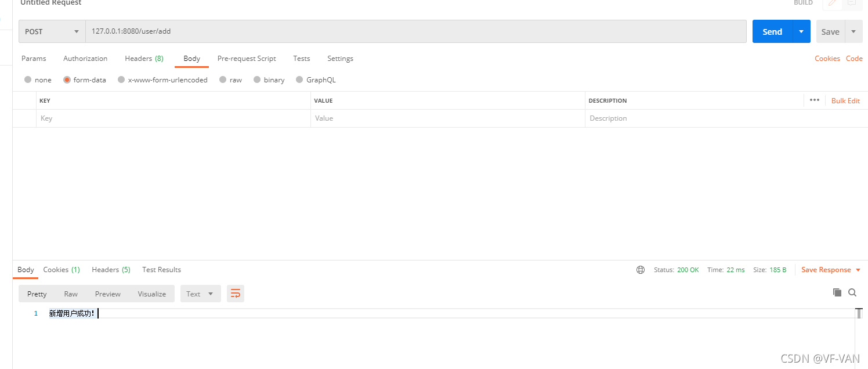The width and height of the screenshot is (868, 369).
Task: Click the VALUE column header
Action: pos(323,100)
